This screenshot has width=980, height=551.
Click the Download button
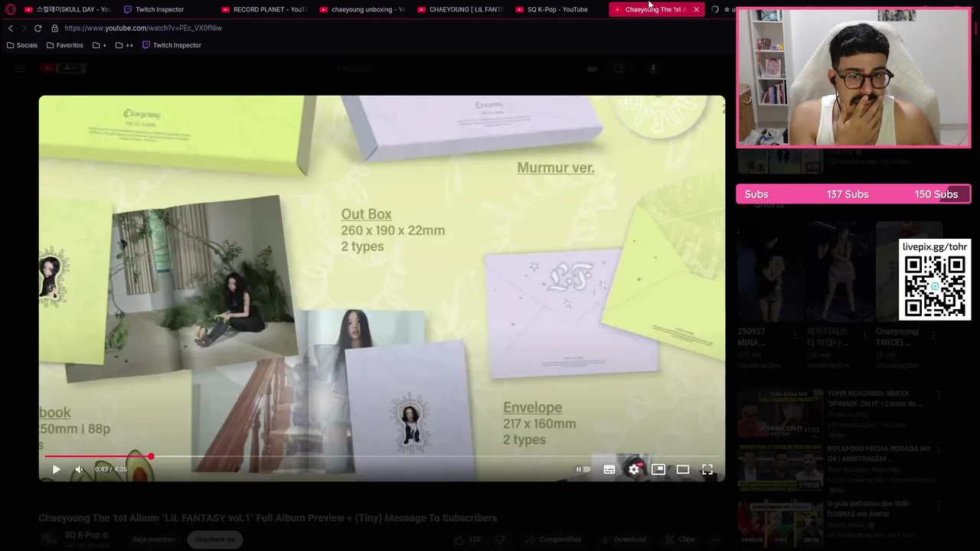point(622,540)
